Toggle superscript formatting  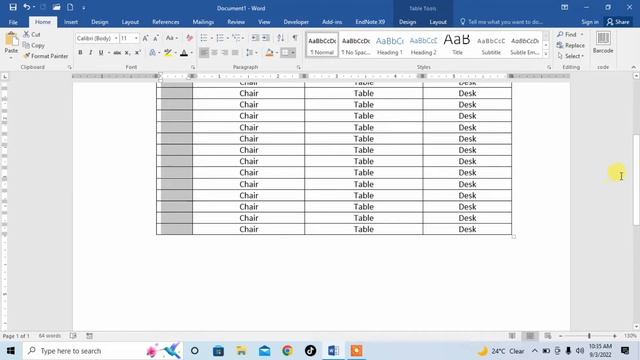[x=138, y=53]
